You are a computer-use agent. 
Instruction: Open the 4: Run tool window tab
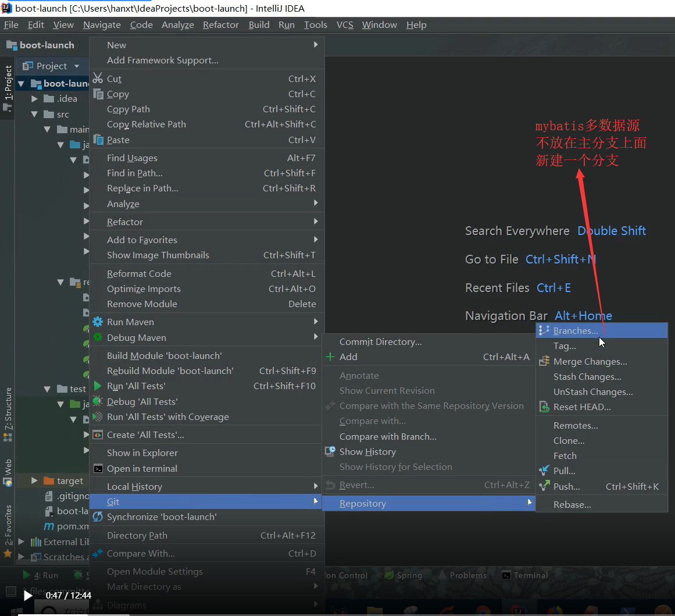click(41, 575)
